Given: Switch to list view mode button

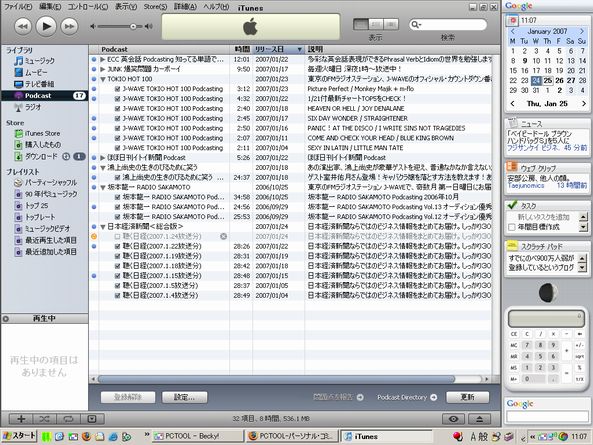Looking at the screenshot, I should coord(361,25).
